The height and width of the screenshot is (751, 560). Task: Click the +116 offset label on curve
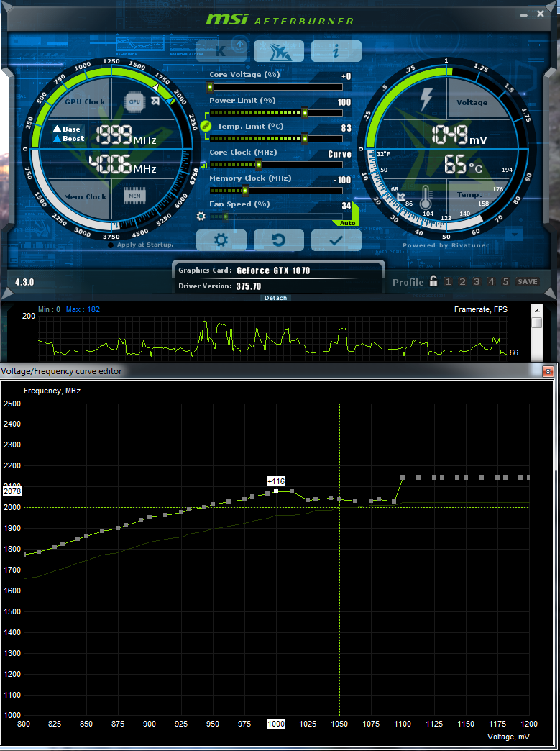[x=276, y=481]
